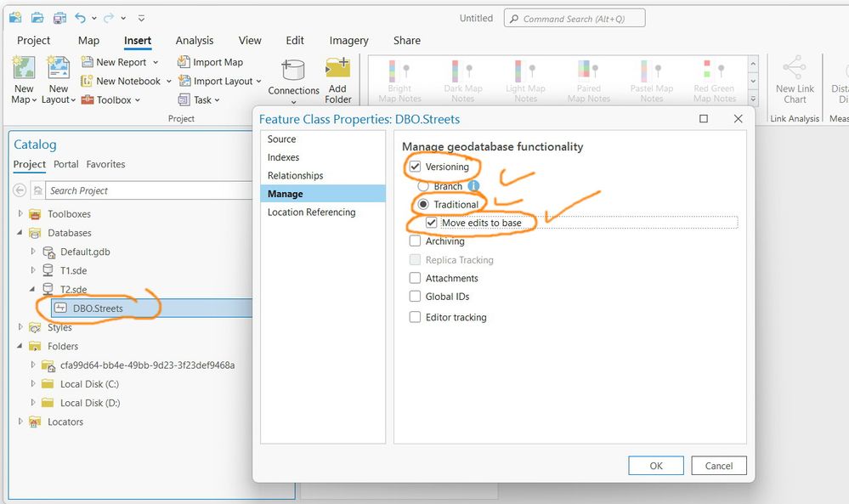Expand the Locators tree node
Viewport: 849px width, 504px height.
[20, 422]
